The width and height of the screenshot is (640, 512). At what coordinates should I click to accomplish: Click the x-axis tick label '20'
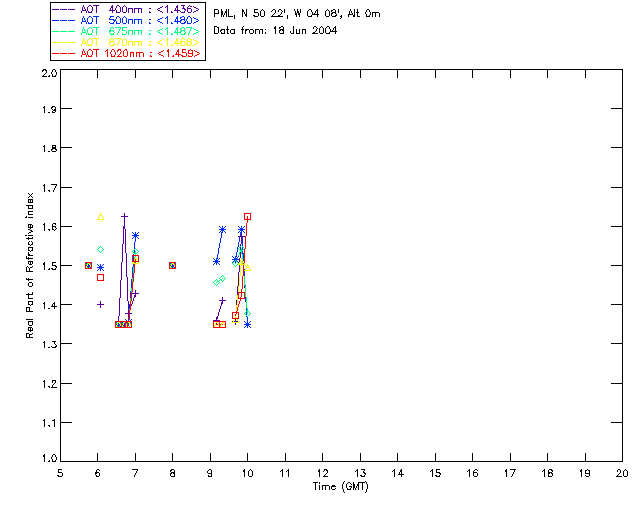click(x=622, y=473)
